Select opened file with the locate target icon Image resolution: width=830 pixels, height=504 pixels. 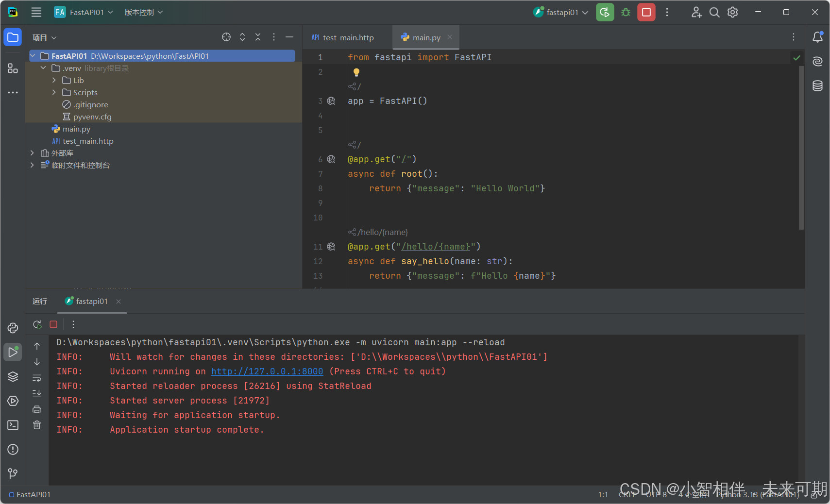coord(226,37)
